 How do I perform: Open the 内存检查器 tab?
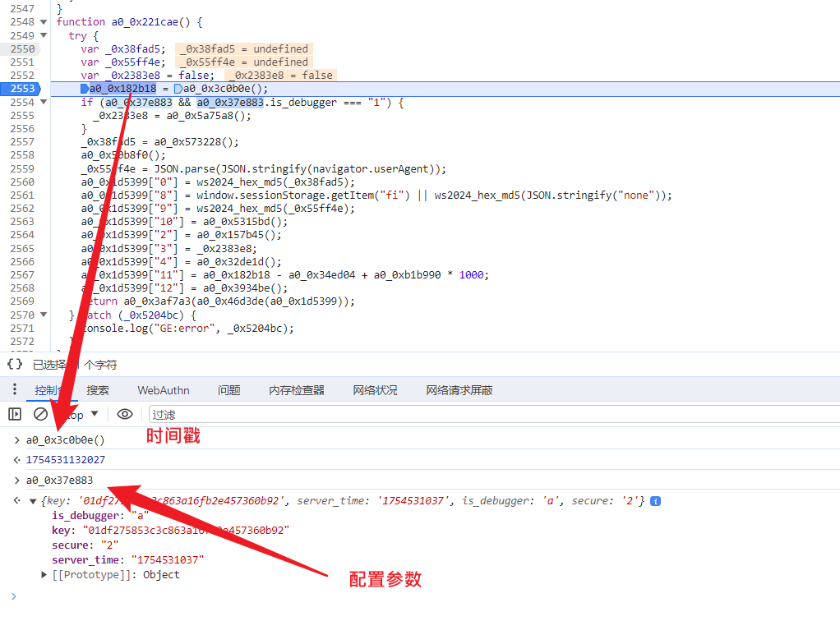296,390
